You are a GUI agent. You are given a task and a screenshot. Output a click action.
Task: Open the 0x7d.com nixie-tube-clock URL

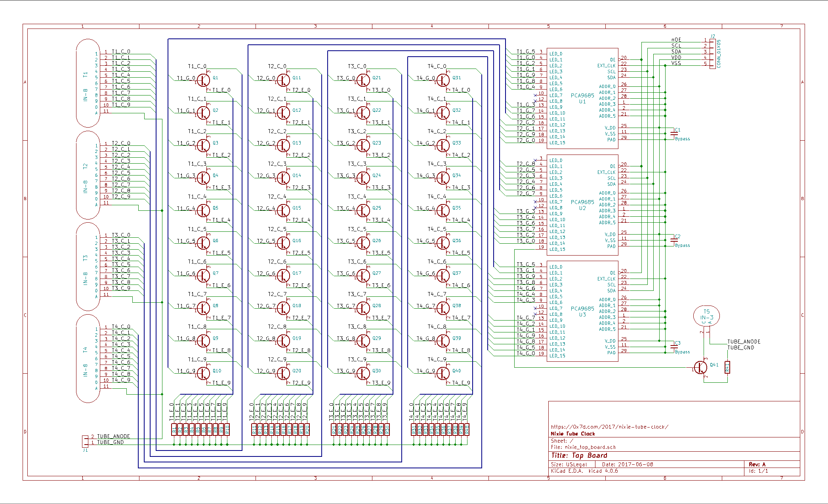[x=609, y=427]
